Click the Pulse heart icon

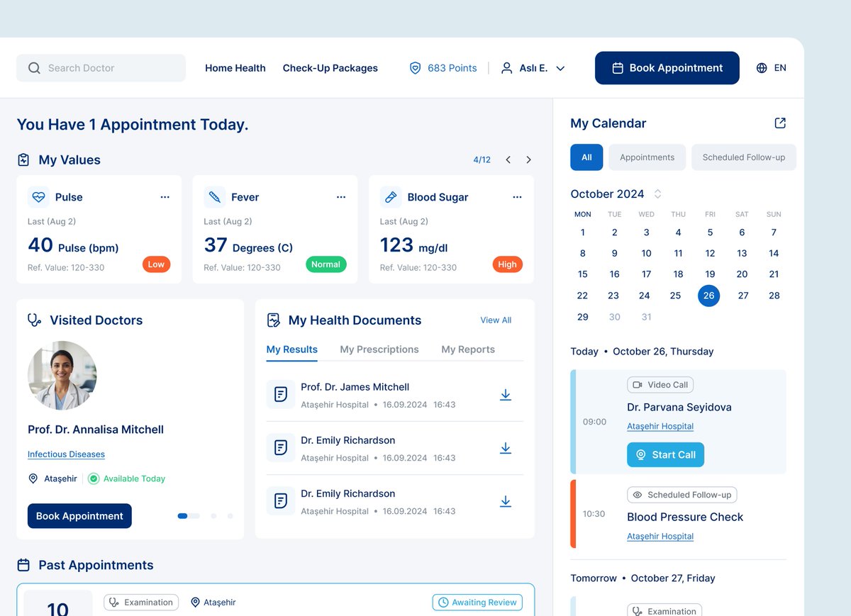pyautogui.click(x=38, y=197)
